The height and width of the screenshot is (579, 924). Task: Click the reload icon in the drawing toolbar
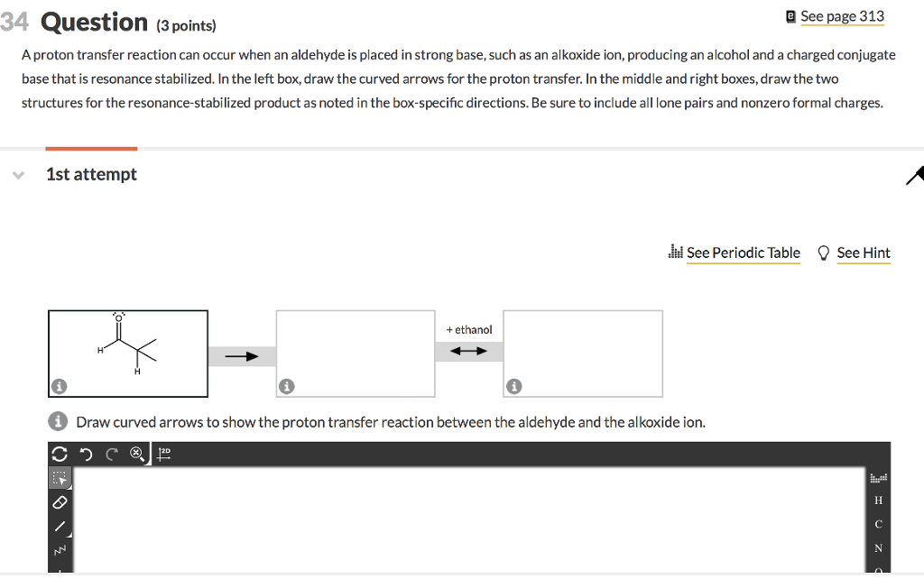pos(61,454)
